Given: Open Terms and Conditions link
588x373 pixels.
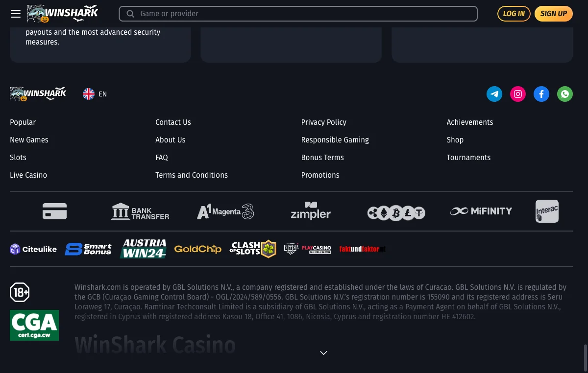Looking at the screenshot, I should (192, 175).
